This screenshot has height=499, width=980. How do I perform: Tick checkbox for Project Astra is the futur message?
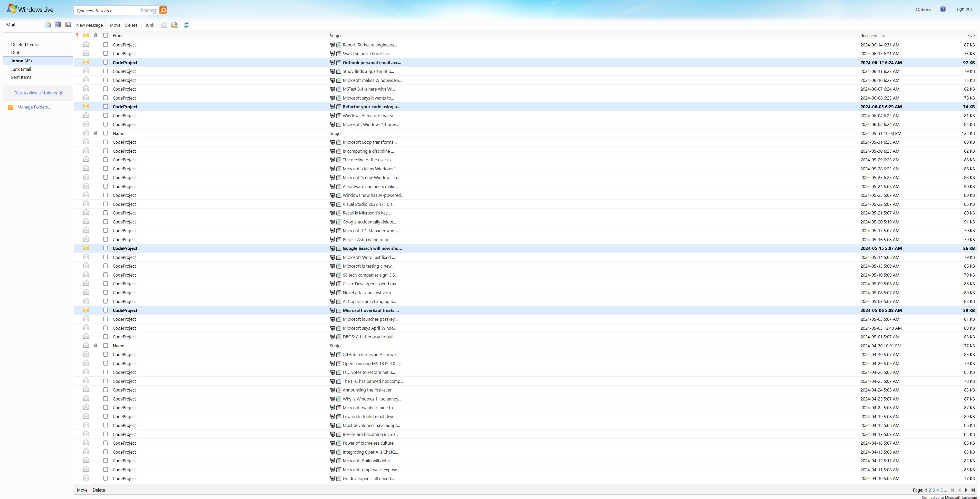(105, 239)
